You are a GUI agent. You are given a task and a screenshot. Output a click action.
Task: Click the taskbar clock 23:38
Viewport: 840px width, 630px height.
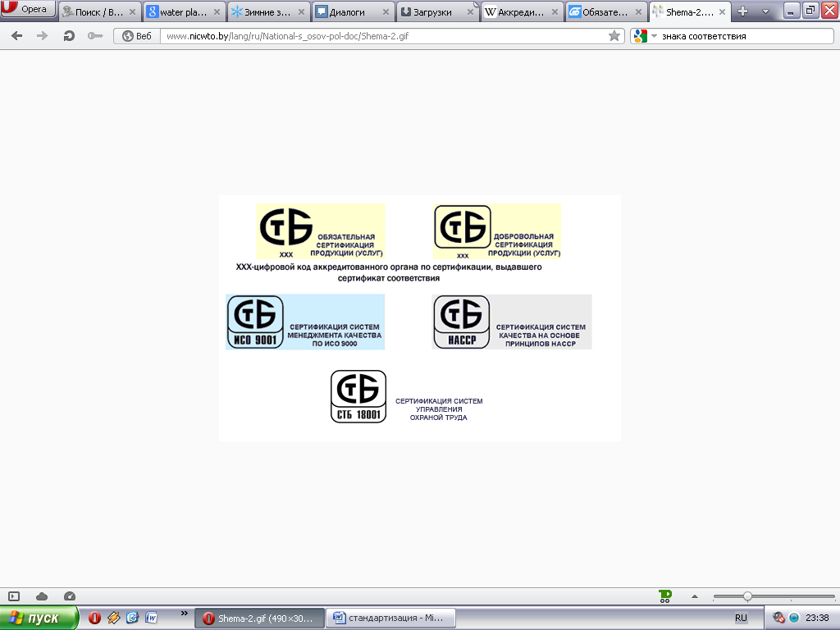click(818, 618)
